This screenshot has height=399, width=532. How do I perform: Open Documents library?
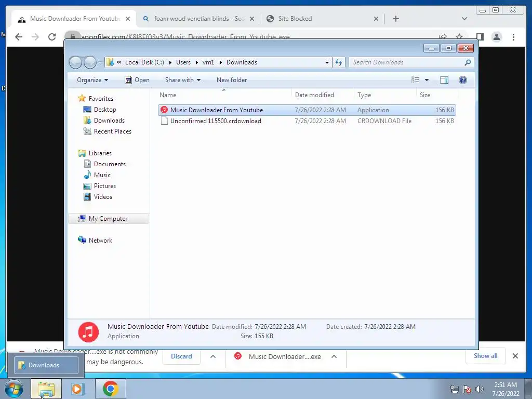pos(110,164)
